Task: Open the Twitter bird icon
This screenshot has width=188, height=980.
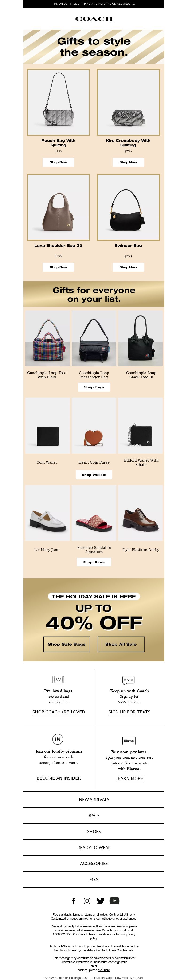Action: pyautogui.click(x=101, y=900)
